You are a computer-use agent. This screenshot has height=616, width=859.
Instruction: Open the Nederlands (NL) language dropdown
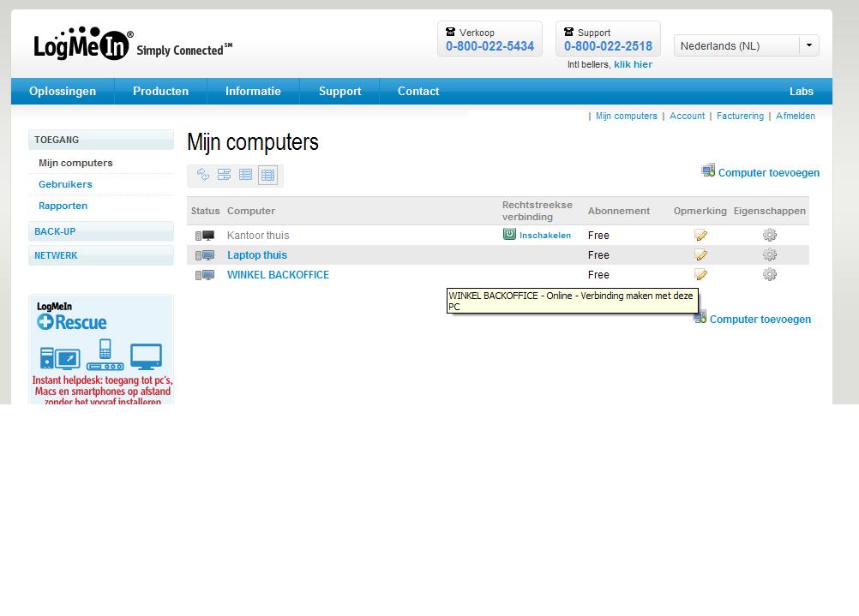tap(808, 46)
